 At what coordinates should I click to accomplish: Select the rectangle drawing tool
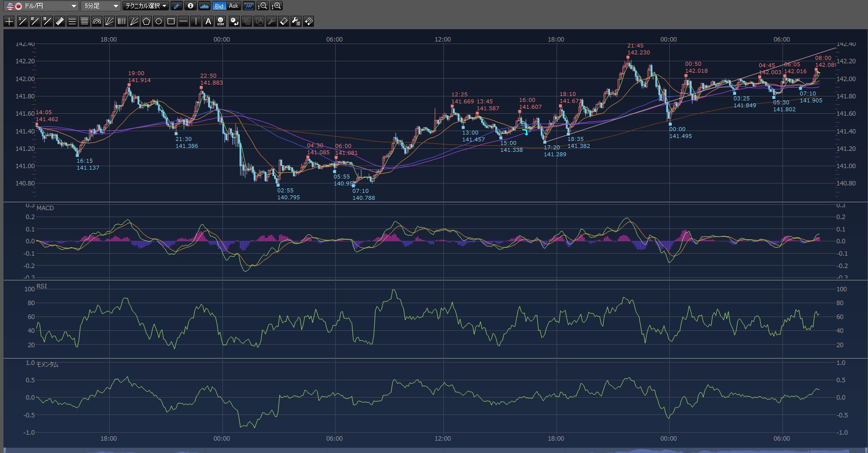click(171, 21)
